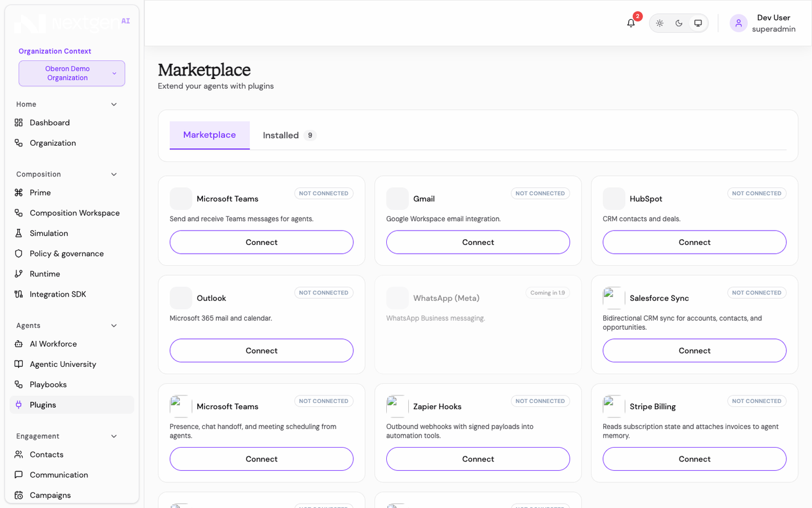Click the Organization sidebar icon
This screenshot has height=508, width=812.
coord(19,143)
